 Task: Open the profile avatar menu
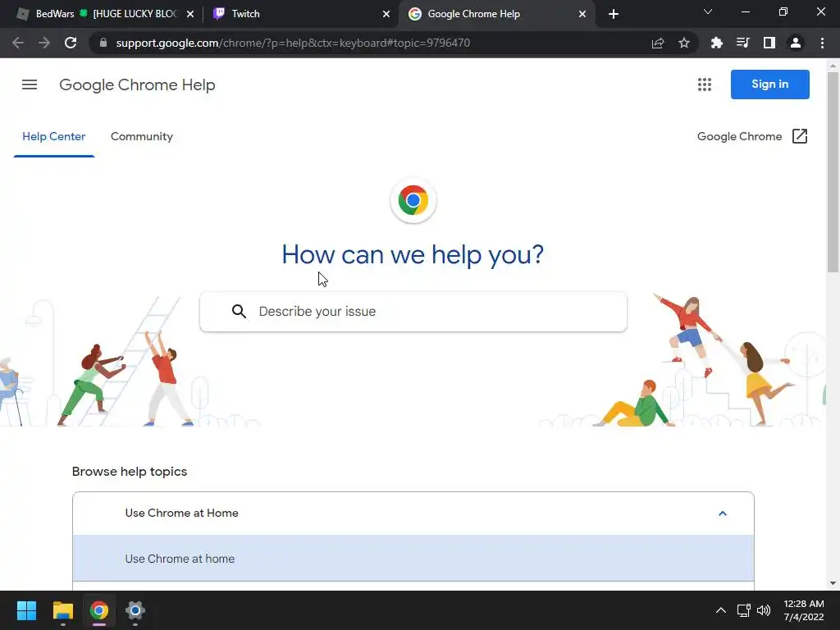(795, 43)
